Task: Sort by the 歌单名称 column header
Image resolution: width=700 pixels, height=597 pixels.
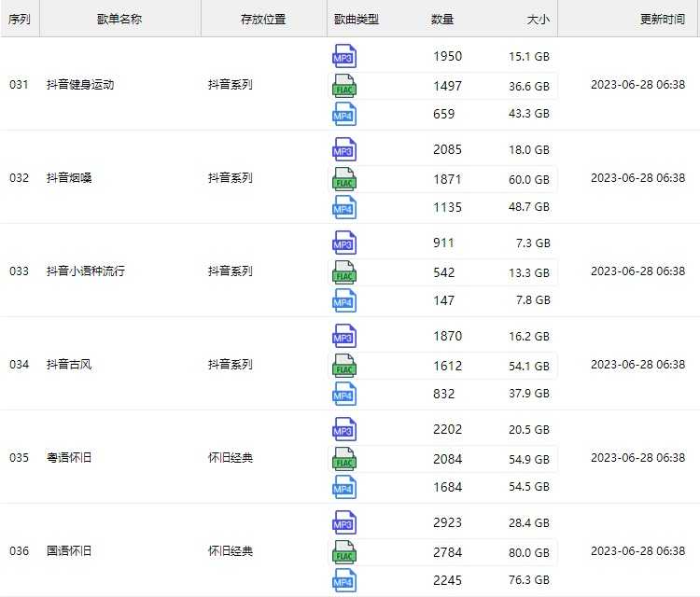Action: [x=119, y=20]
